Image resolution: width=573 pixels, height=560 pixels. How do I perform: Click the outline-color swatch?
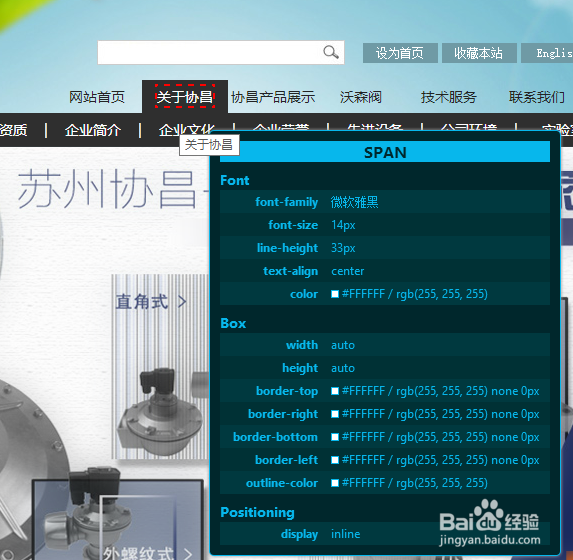335,483
